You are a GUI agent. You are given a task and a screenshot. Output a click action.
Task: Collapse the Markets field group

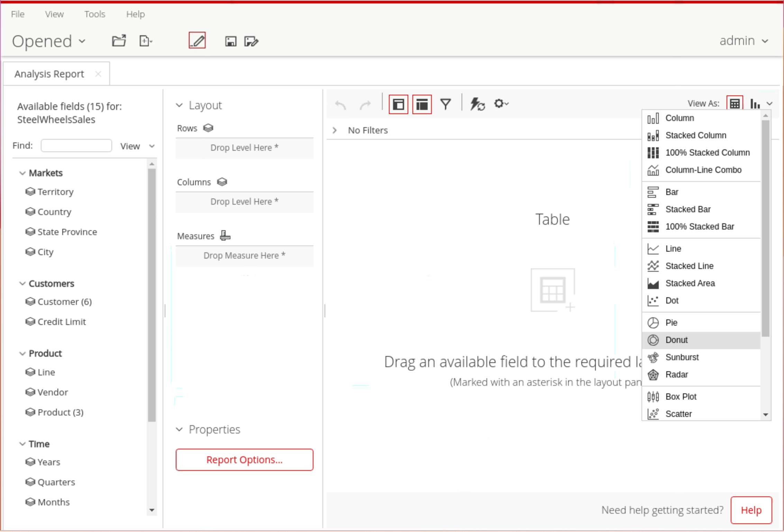point(22,173)
